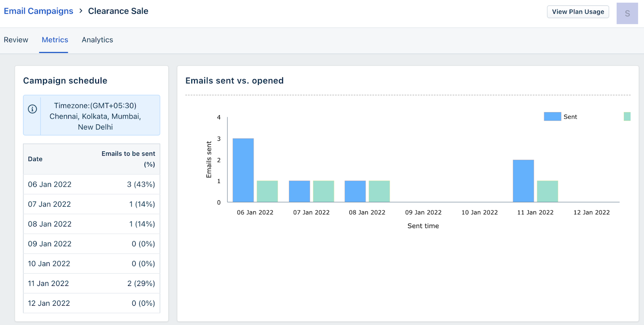The height and width of the screenshot is (325, 644).
Task: Click the Date column header
Action: (35, 159)
